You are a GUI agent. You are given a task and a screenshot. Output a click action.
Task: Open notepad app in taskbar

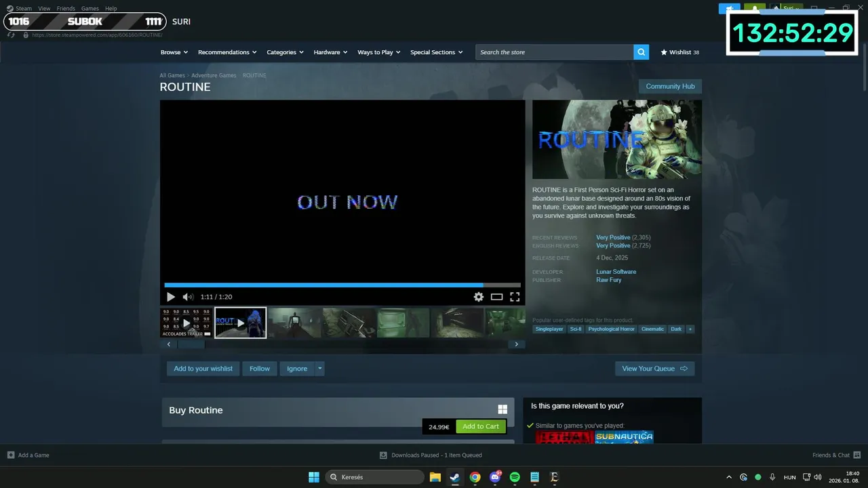click(534, 477)
